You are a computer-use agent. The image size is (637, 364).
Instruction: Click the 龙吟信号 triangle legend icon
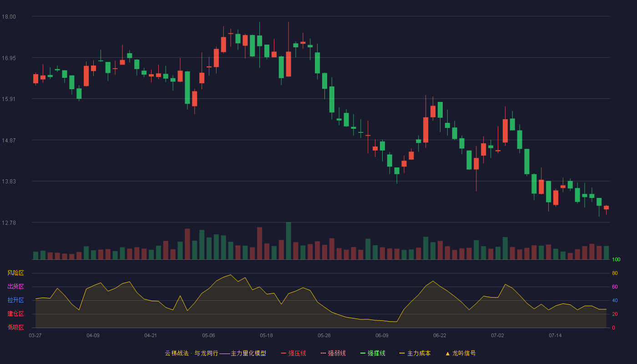pyautogui.click(x=447, y=353)
